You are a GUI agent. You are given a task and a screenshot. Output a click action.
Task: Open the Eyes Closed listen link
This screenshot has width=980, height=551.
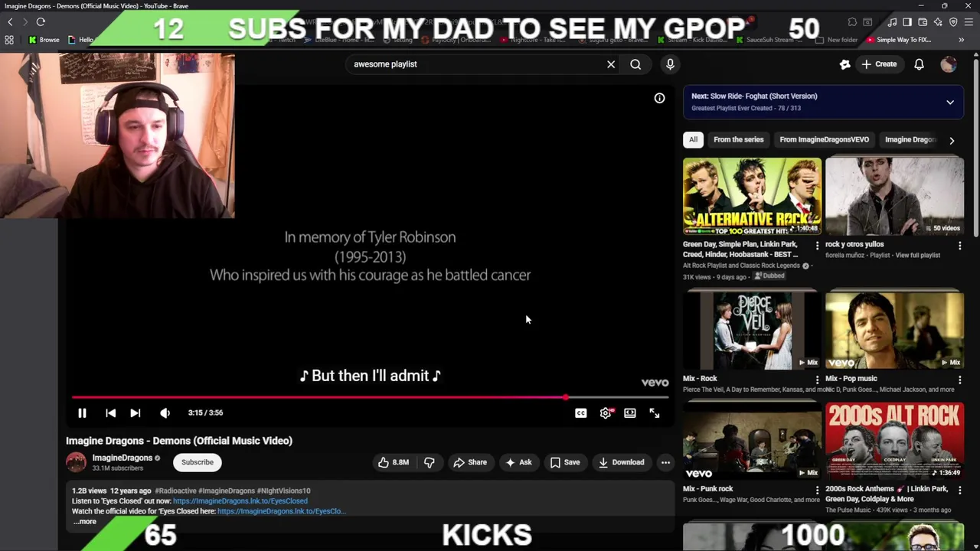(x=240, y=501)
